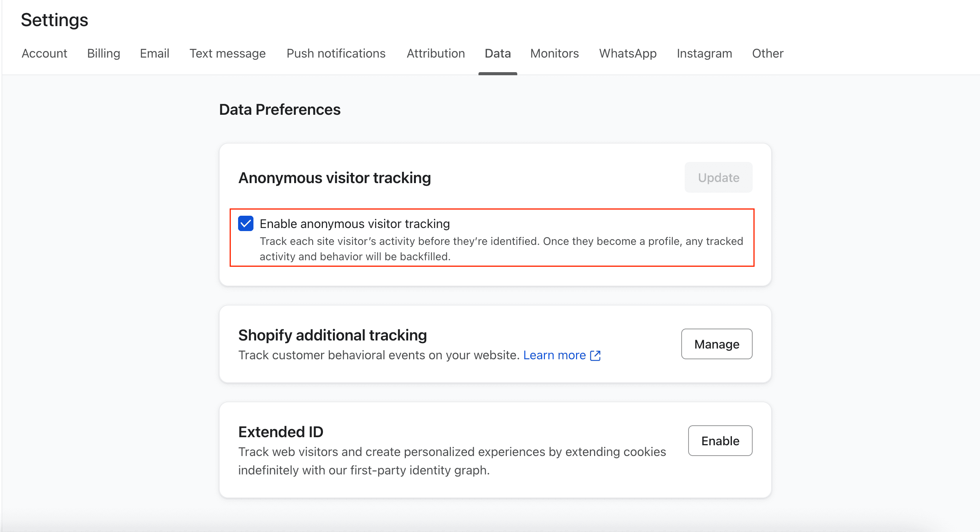Open the WhatsApp settings tab
The image size is (980, 532).
click(x=628, y=53)
